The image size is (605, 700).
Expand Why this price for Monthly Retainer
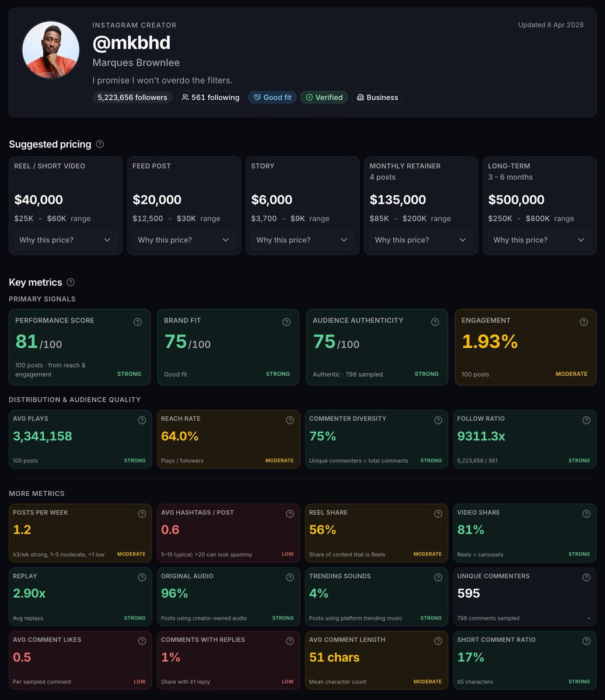pos(421,240)
